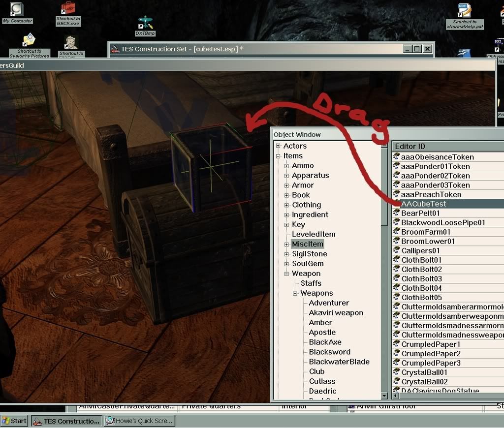Expand the Key category
This screenshot has height=428, width=504.
pyautogui.click(x=287, y=225)
